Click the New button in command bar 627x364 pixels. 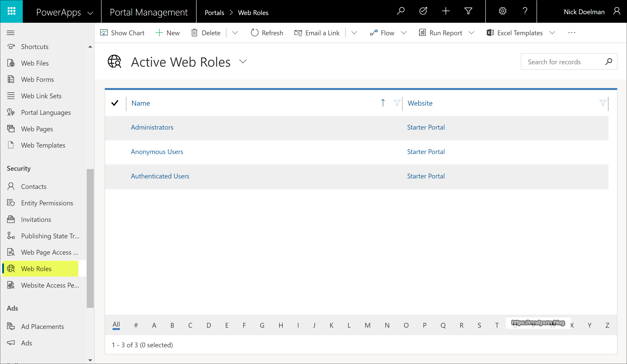tap(168, 33)
